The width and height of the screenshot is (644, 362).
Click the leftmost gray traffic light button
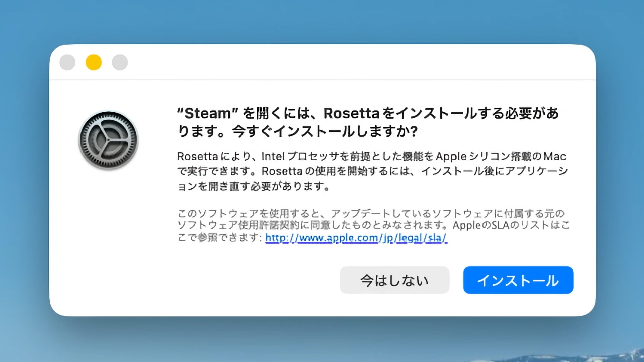tap(67, 62)
